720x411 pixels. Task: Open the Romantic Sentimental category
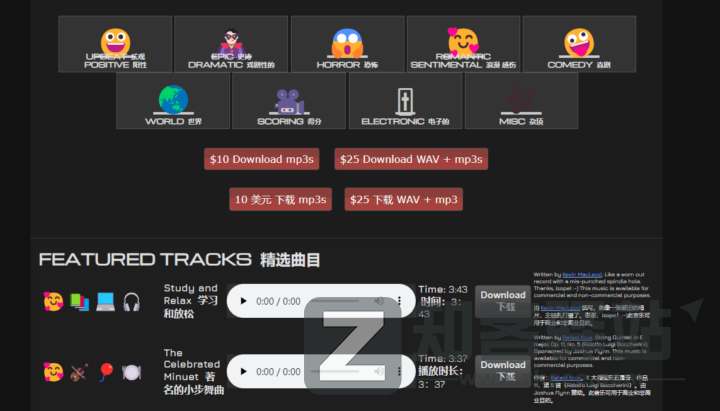463,44
